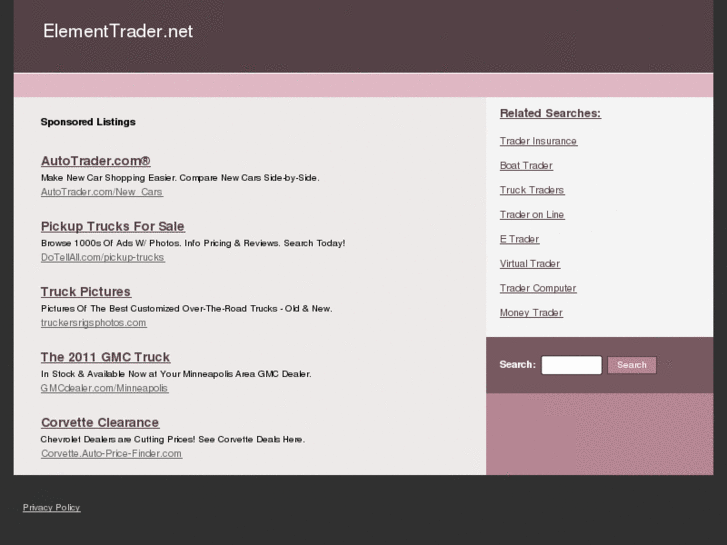Select Boat Trader related search
Image resolution: width=727 pixels, height=545 pixels.
526,166
